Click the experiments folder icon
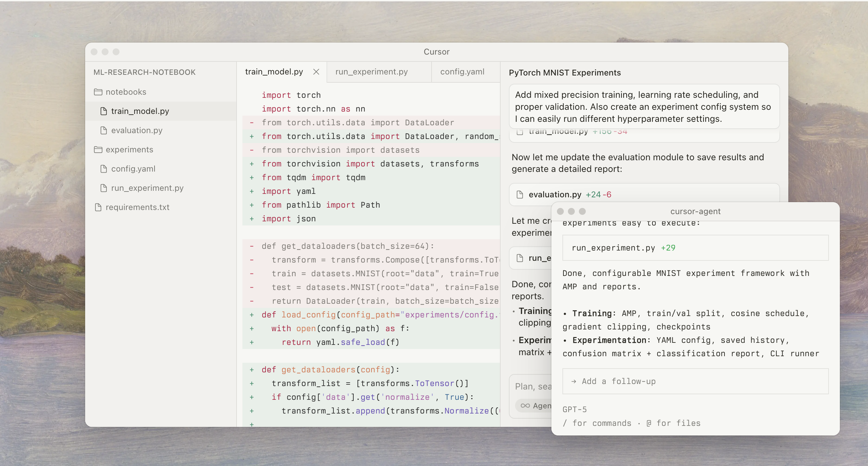The height and width of the screenshot is (466, 868). tap(98, 150)
